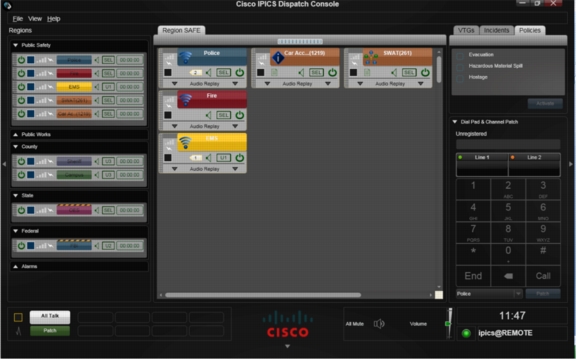The width and height of the screenshot is (578, 361).
Task: Switch to the VTGs tab
Action: point(467,30)
